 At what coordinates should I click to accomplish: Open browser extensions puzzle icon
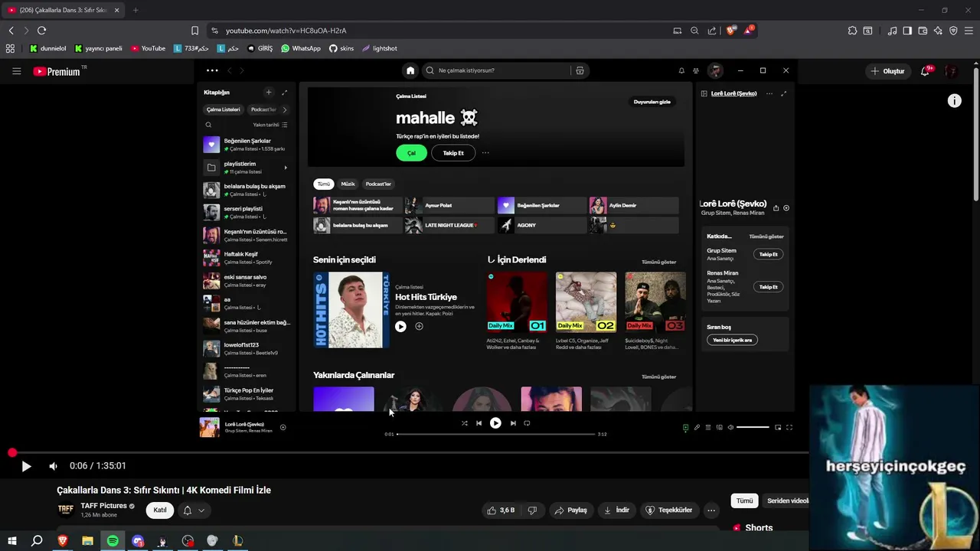[x=852, y=31]
